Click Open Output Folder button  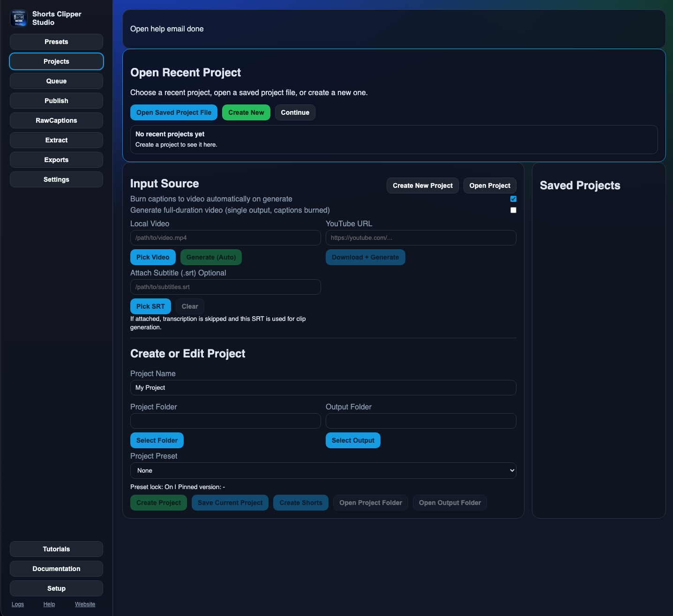[x=450, y=503]
